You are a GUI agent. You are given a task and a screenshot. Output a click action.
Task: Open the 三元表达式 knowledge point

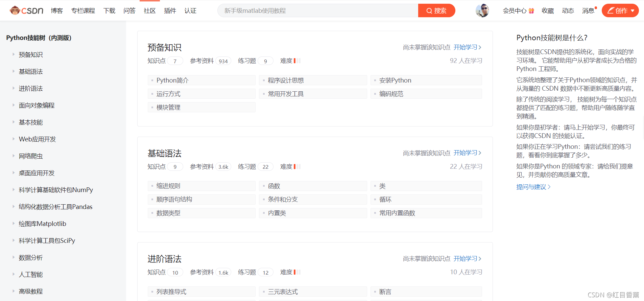pyautogui.click(x=313, y=292)
